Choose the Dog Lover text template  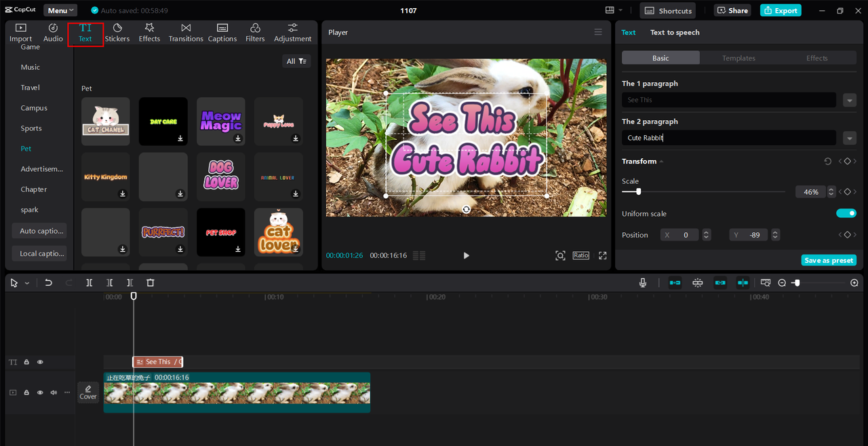pos(221,176)
